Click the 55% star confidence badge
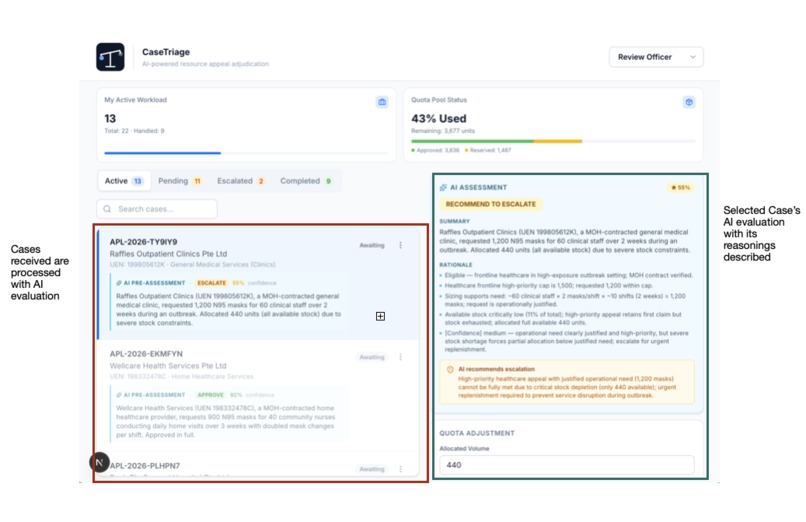 pyautogui.click(x=681, y=188)
